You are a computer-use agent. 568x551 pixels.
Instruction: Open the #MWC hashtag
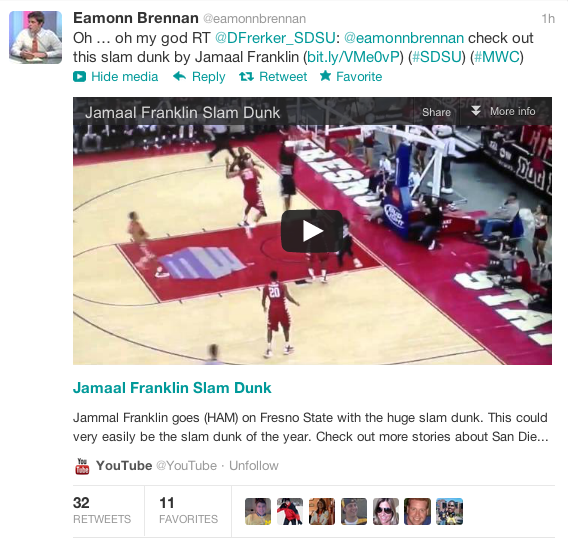pos(497,57)
